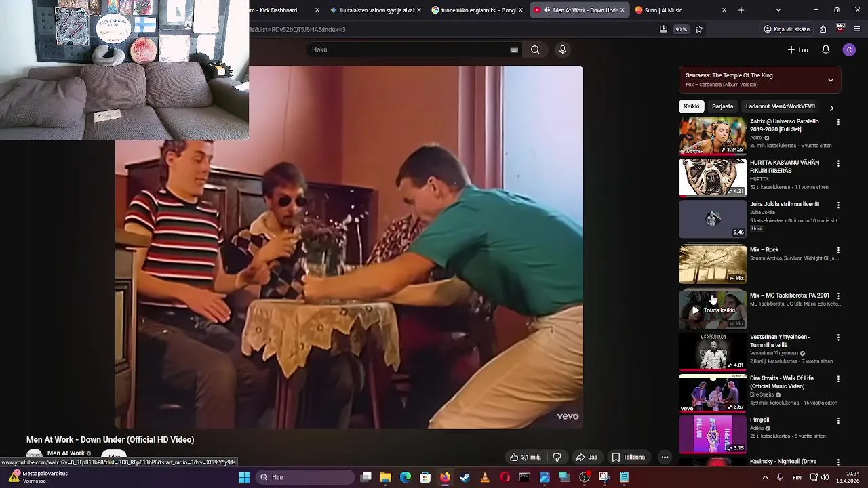868x488 pixels.
Task: Open the on-screen keyboard in search box
Action: 514,49
